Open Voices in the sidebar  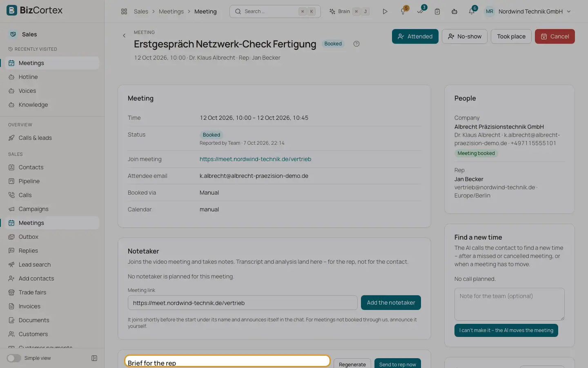tap(52, 91)
